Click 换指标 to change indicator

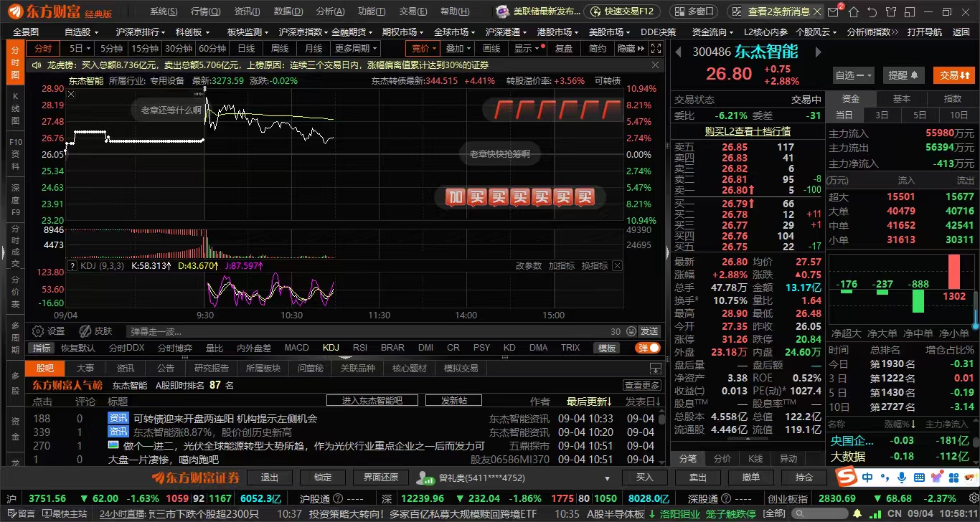595,265
